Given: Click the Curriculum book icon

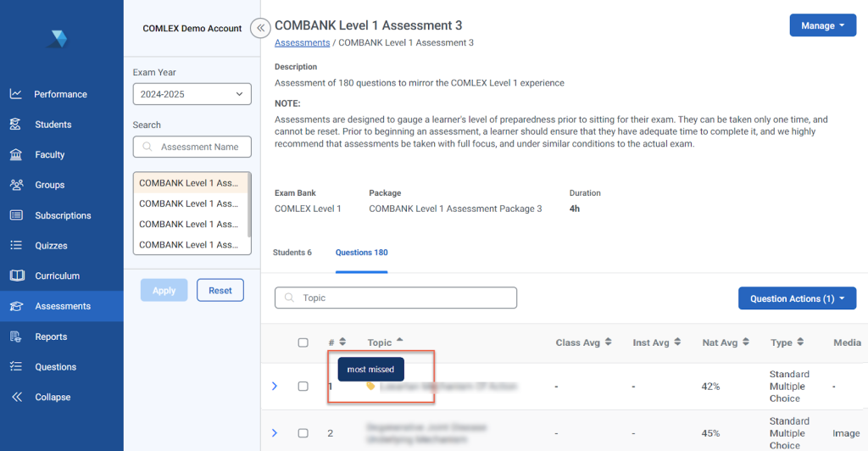Looking at the screenshot, I should [x=16, y=276].
